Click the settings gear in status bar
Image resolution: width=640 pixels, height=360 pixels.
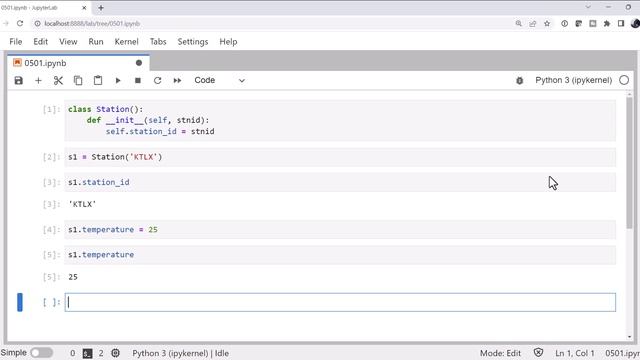coord(116,353)
